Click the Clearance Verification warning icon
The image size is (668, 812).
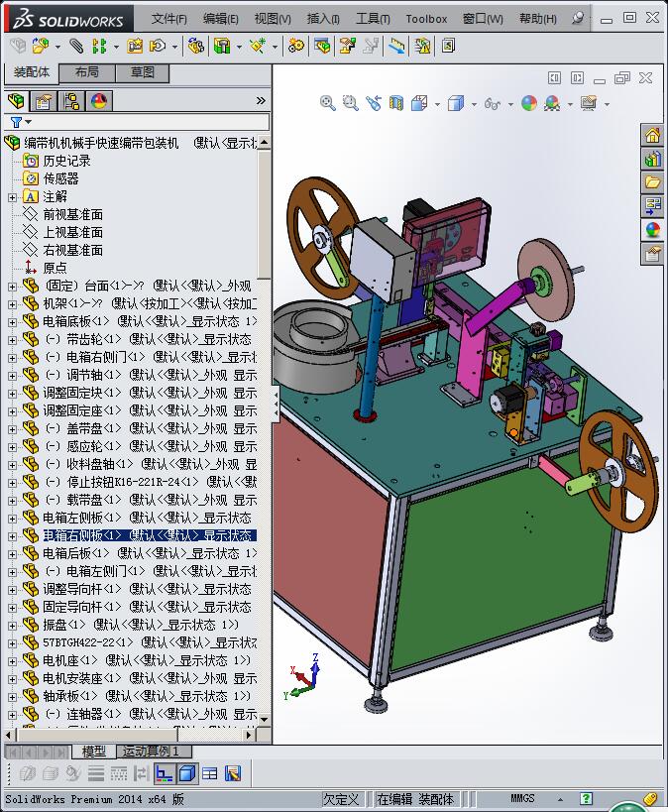[422, 46]
